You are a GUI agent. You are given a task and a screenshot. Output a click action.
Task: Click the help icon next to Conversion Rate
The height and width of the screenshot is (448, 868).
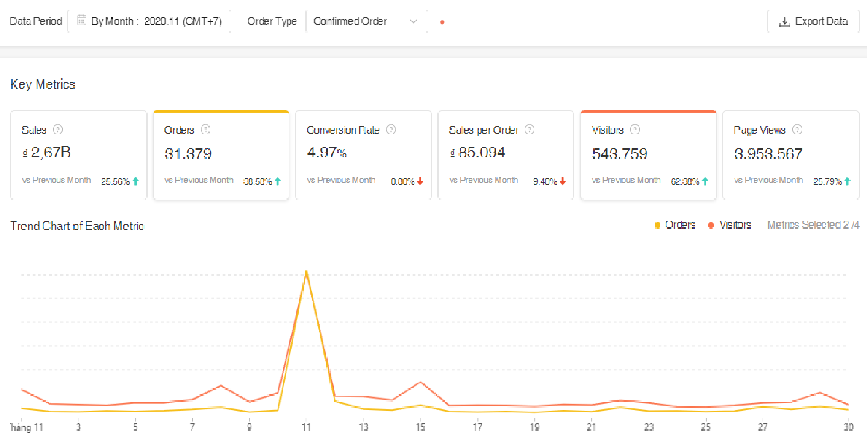[391, 130]
